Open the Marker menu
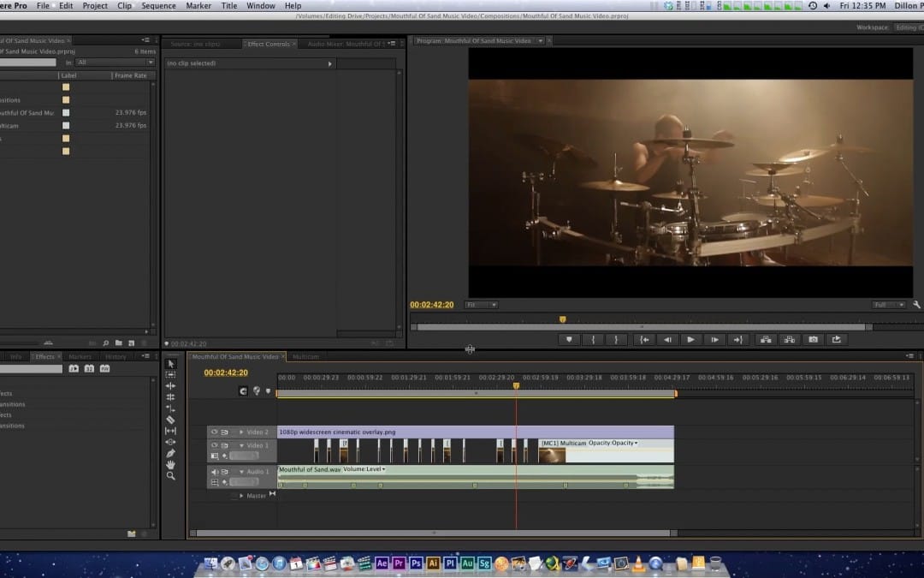The height and width of the screenshot is (578, 924). (198, 5)
